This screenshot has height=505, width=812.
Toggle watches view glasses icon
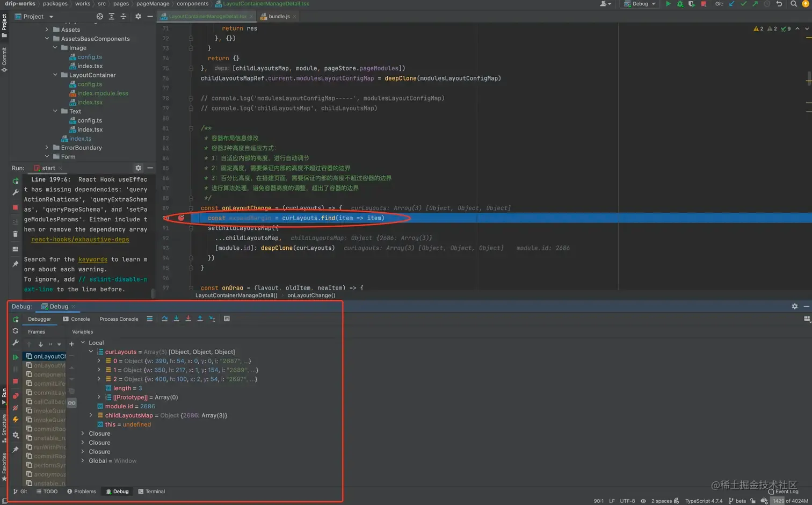71,403
